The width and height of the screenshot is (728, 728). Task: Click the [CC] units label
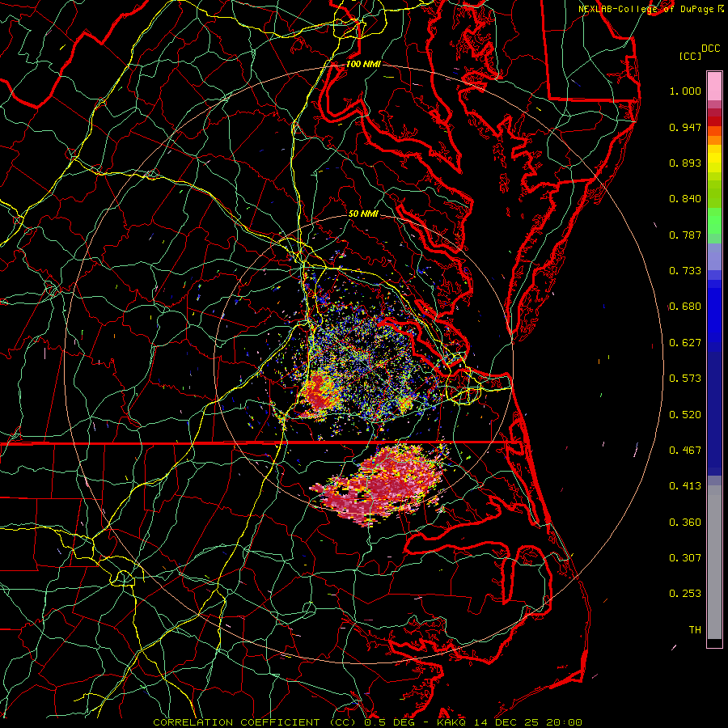(690, 56)
